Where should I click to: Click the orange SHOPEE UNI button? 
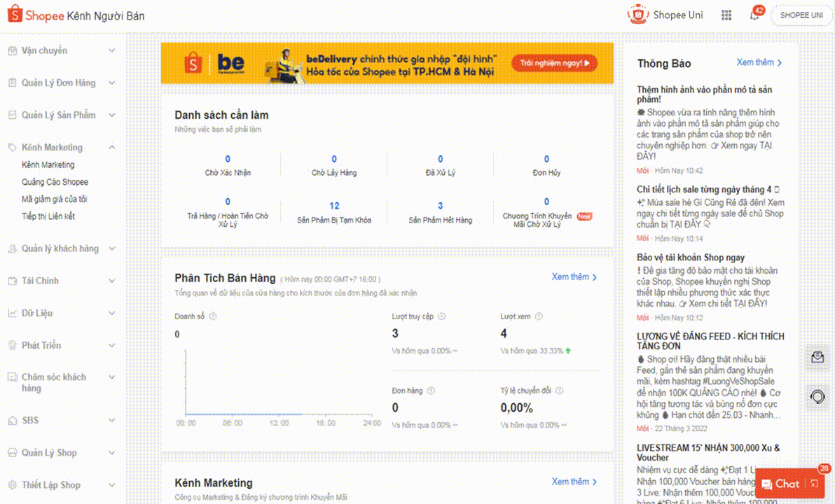pyautogui.click(x=801, y=15)
